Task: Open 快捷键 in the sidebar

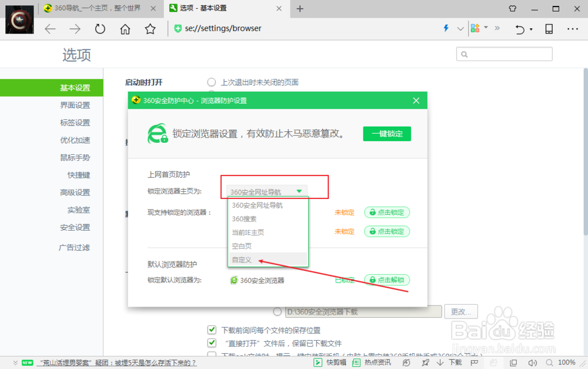Action: point(79,175)
